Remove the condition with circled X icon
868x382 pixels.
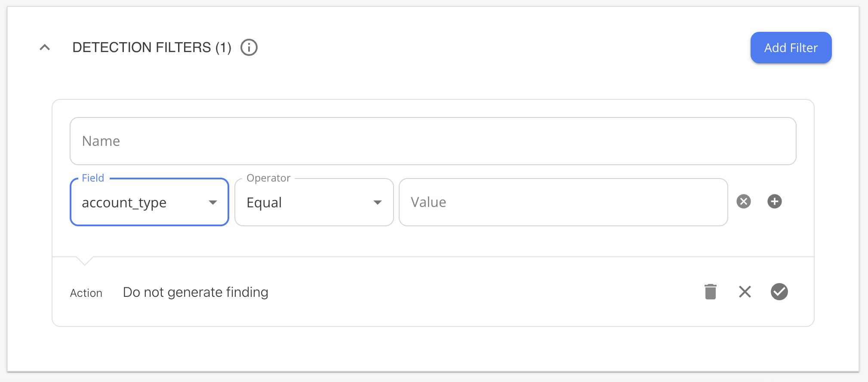click(x=744, y=201)
